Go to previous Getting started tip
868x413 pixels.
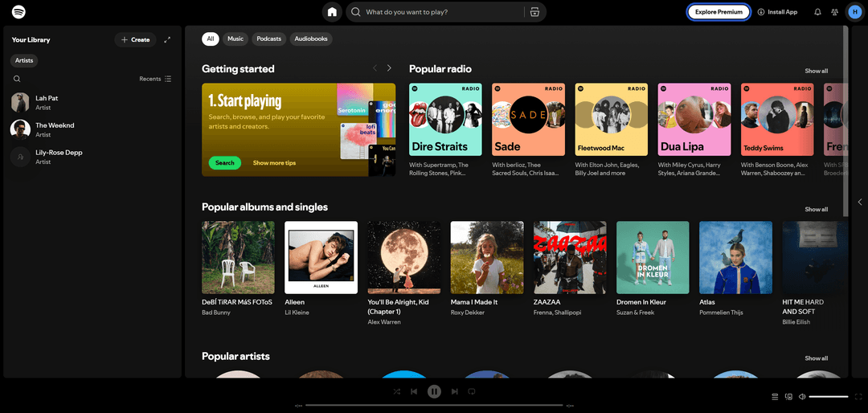(x=375, y=68)
